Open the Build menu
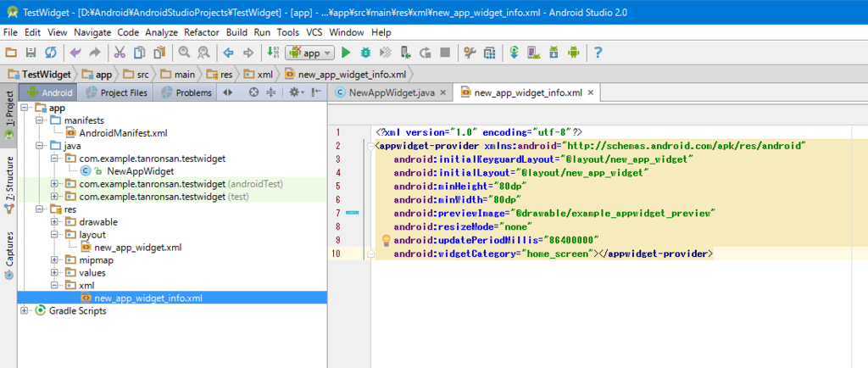Image resolution: width=868 pixels, height=368 pixels. (237, 32)
